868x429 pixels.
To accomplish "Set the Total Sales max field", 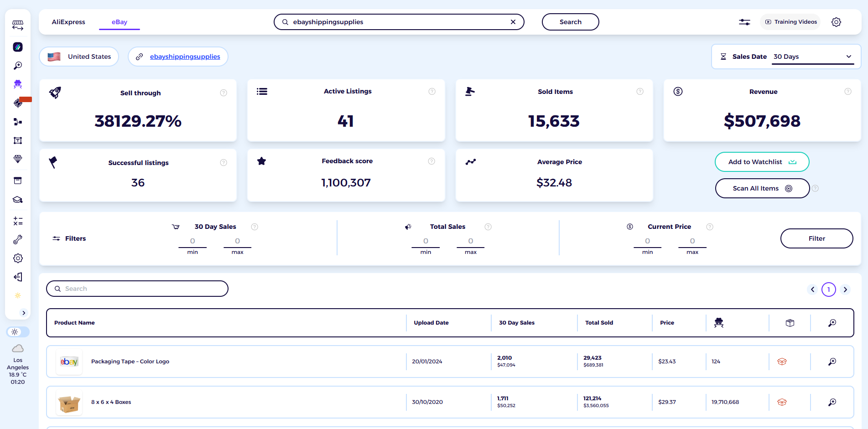I will click(470, 241).
